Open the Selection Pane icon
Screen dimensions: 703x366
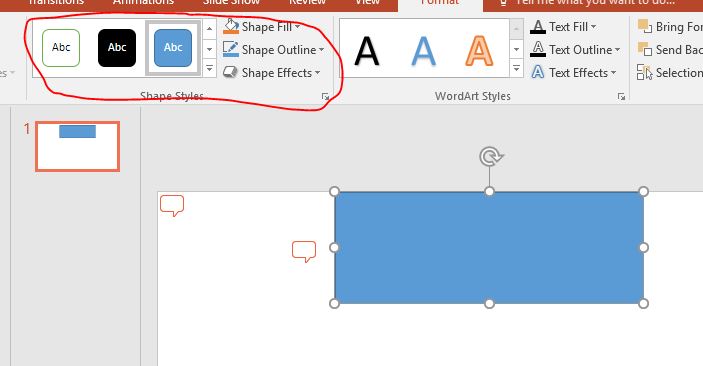(x=645, y=72)
